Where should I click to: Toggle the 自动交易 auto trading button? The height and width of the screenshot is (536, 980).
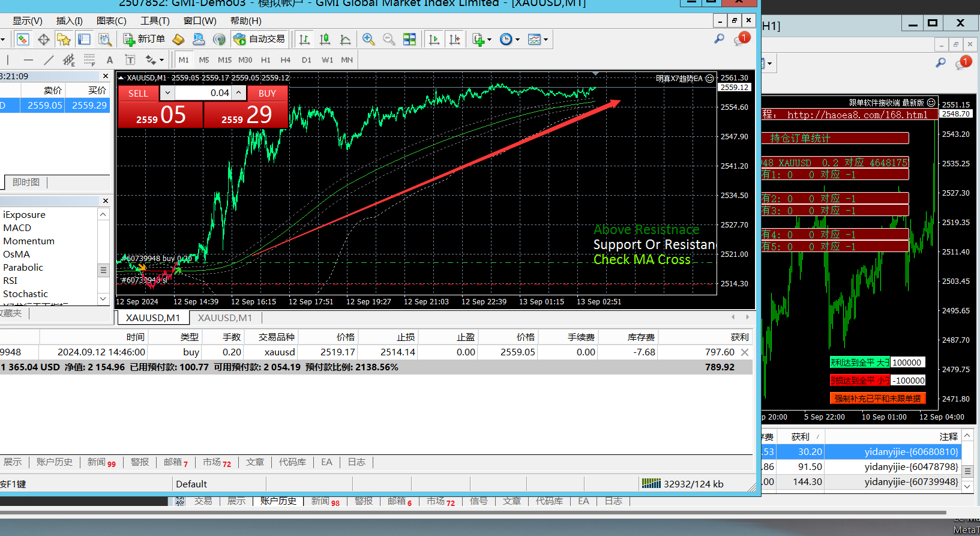point(259,40)
